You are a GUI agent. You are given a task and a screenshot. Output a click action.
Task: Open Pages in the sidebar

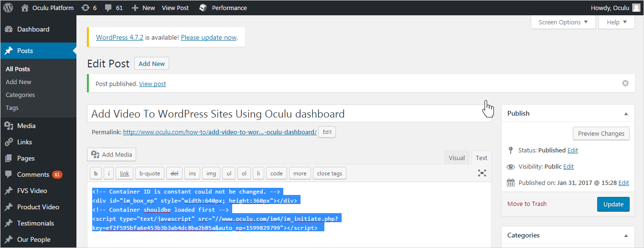(x=38, y=158)
